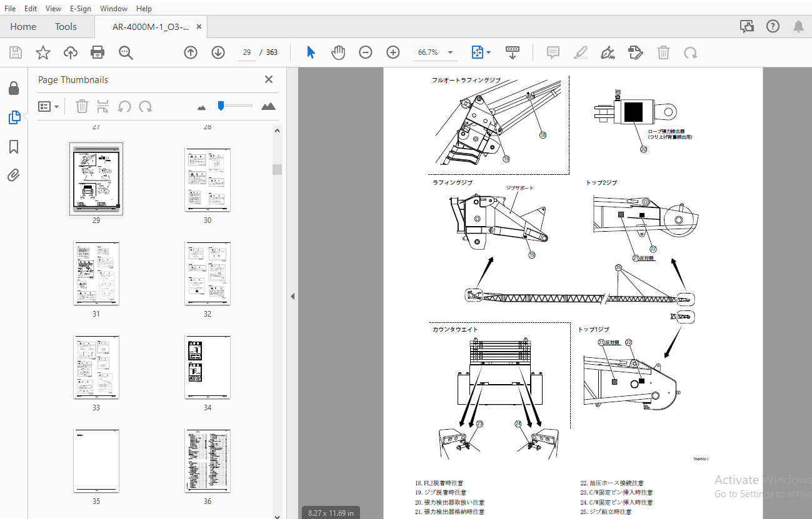Open the thumbnails options dropdown menu
Image resolution: width=812 pixels, height=519 pixels.
49,107
